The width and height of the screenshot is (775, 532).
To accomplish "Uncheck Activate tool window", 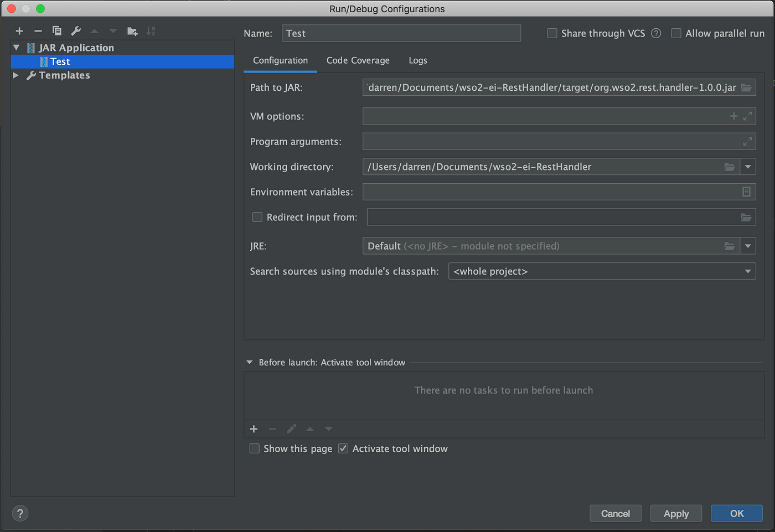I will pyautogui.click(x=343, y=448).
